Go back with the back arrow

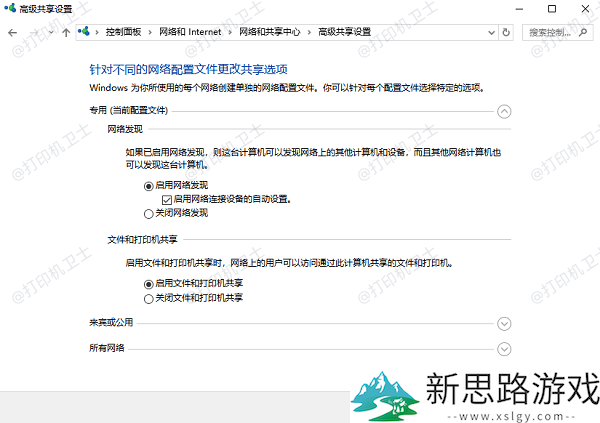(13, 33)
